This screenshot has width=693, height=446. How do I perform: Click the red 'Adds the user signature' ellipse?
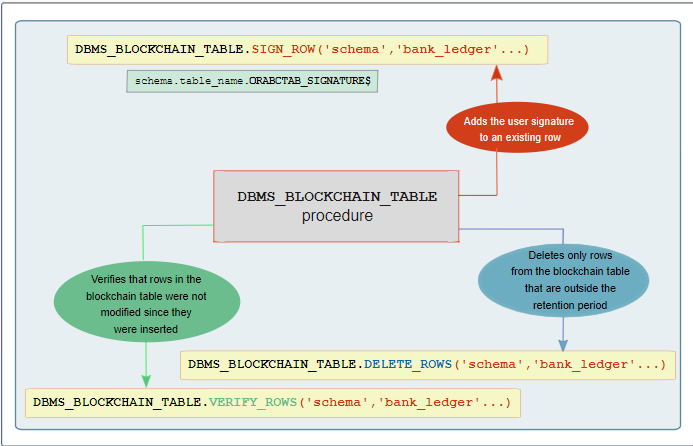[x=518, y=128]
